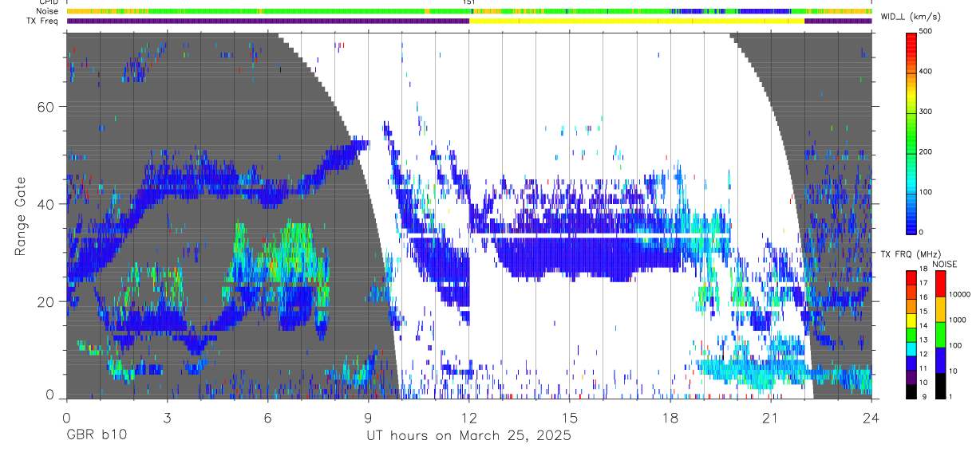980x452 pixels.
Task: Select the 'GBR b10' radar beam label
Action: 96,436
